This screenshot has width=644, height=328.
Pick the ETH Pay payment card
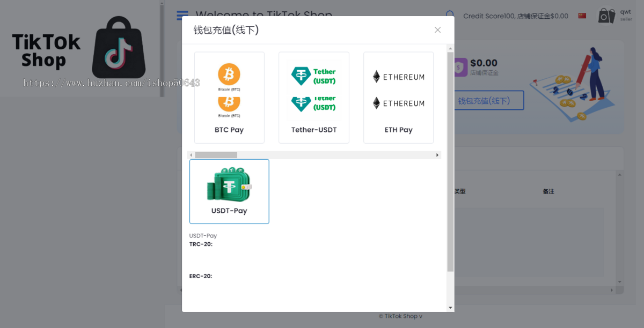[x=398, y=98]
